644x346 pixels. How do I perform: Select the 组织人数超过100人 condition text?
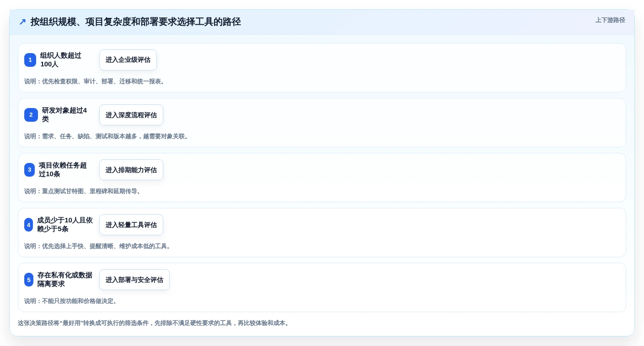click(61, 60)
